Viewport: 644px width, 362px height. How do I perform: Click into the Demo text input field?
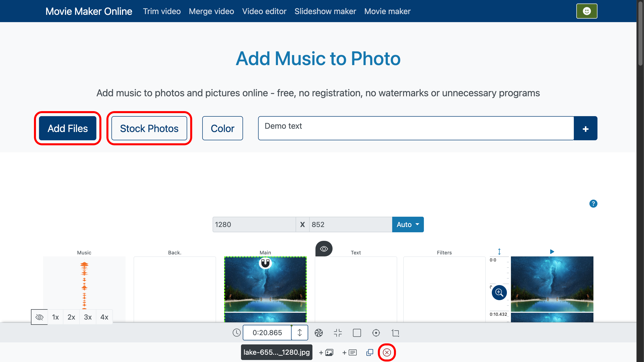pos(416,128)
